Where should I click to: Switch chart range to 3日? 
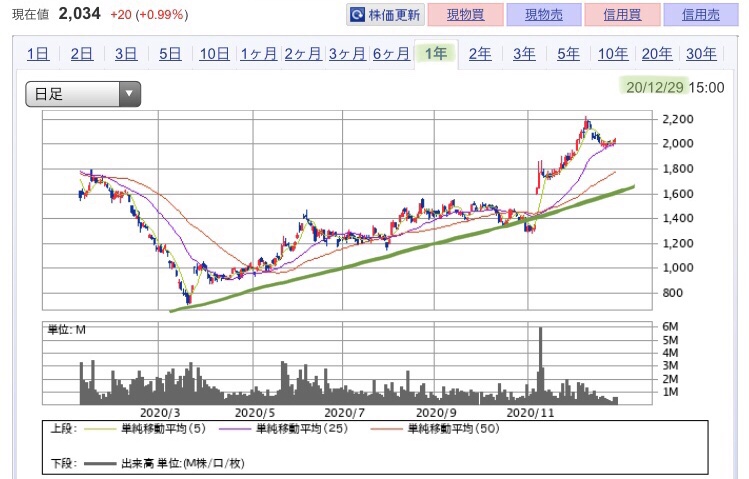tap(126, 54)
